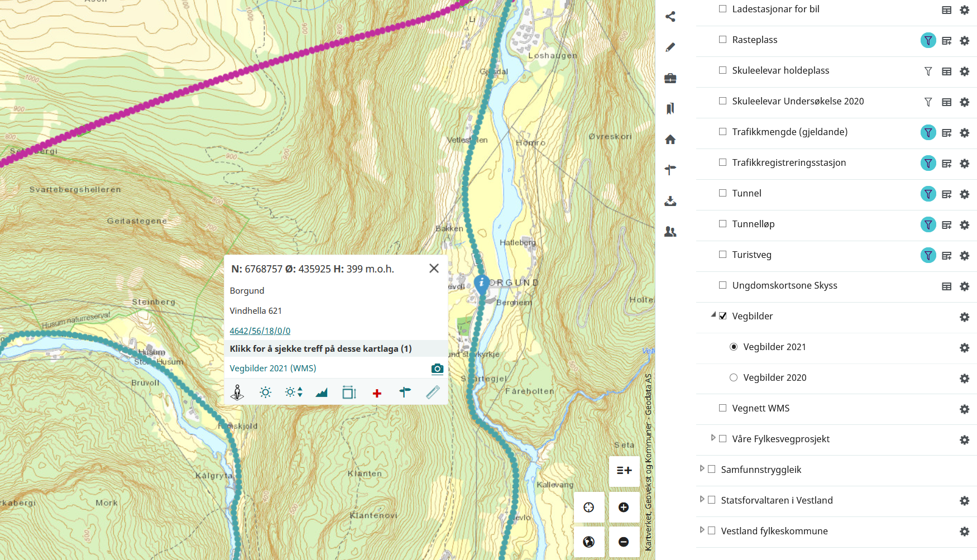
Task: Uncheck the Vegbilder layer checkbox
Action: coord(722,316)
